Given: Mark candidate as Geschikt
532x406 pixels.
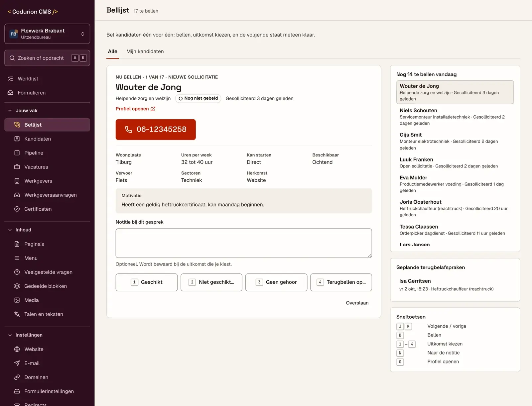Looking at the screenshot, I should [147, 282].
